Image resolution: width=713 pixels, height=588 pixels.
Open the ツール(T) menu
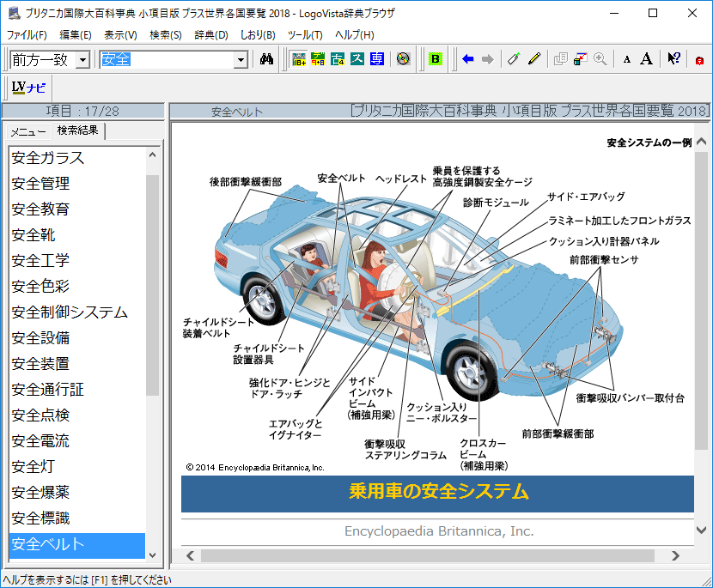[x=305, y=35]
